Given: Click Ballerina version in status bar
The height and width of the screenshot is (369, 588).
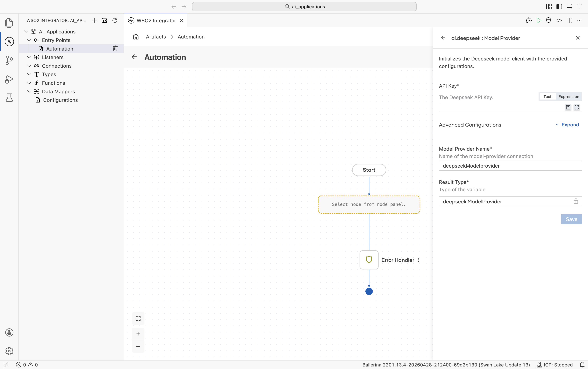Looking at the screenshot, I should [446, 365].
